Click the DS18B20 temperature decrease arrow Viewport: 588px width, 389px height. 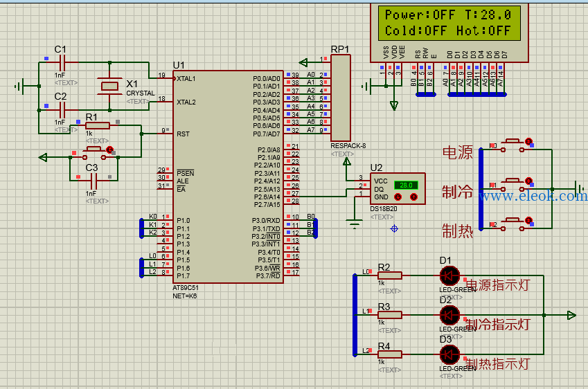point(398,197)
